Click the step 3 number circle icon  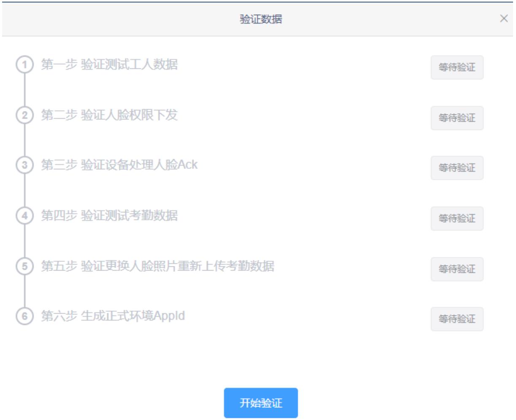(x=24, y=165)
